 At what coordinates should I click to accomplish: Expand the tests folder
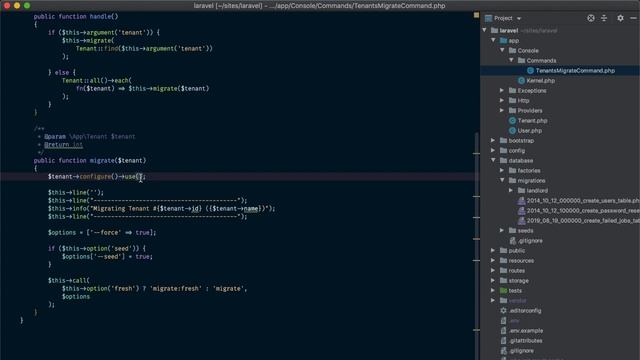(493, 290)
